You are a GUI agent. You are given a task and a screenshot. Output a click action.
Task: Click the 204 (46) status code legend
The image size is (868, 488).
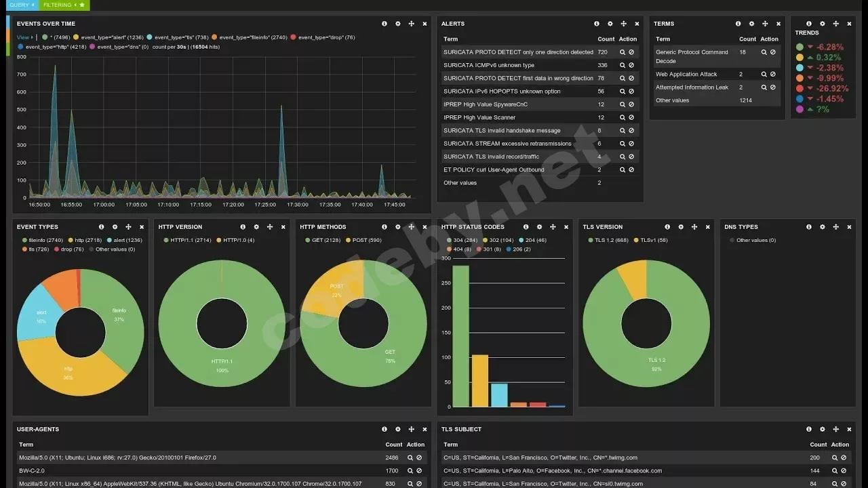[533, 241]
